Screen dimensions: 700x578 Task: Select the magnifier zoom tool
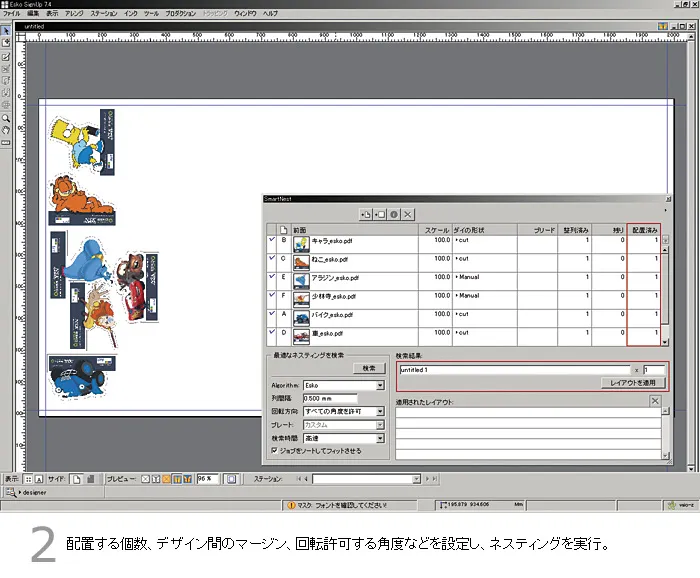tap(6, 118)
